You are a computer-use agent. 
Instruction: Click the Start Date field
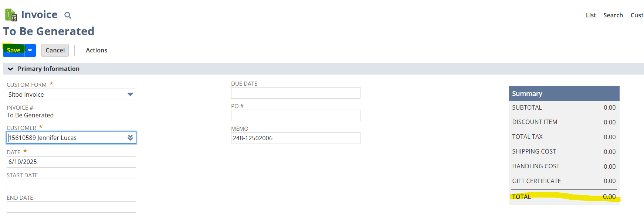[71, 184]
